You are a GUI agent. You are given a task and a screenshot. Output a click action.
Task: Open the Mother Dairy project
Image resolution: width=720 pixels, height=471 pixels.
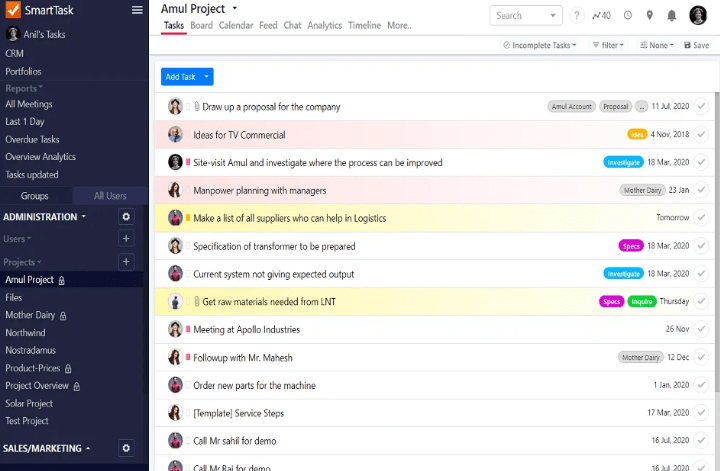30,315
